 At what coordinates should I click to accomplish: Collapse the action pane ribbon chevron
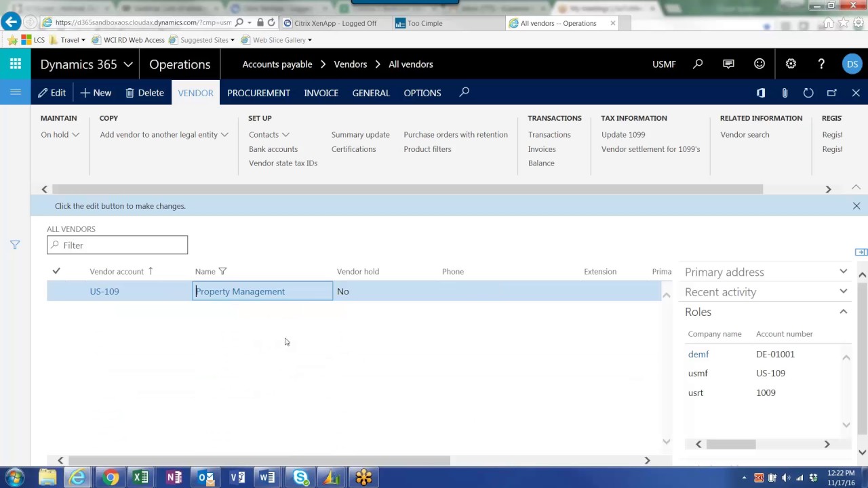[856, 187]
